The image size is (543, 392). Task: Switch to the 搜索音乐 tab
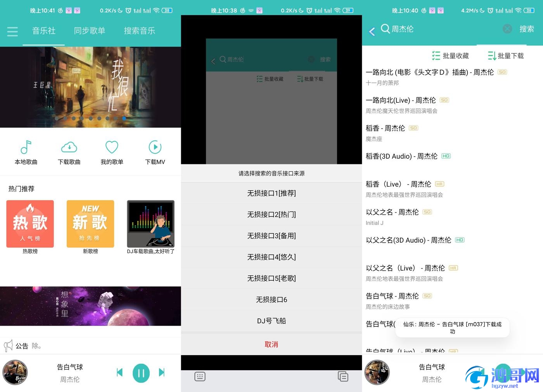139,31
